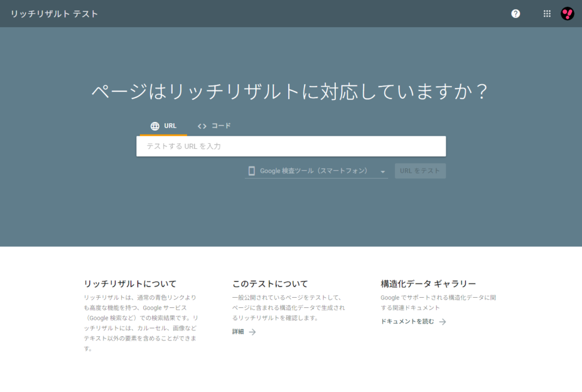Image resolution: width=582 pixels, height=392 pixels.
Task: Click the このテストについて heading
Action: click(270, 283)
